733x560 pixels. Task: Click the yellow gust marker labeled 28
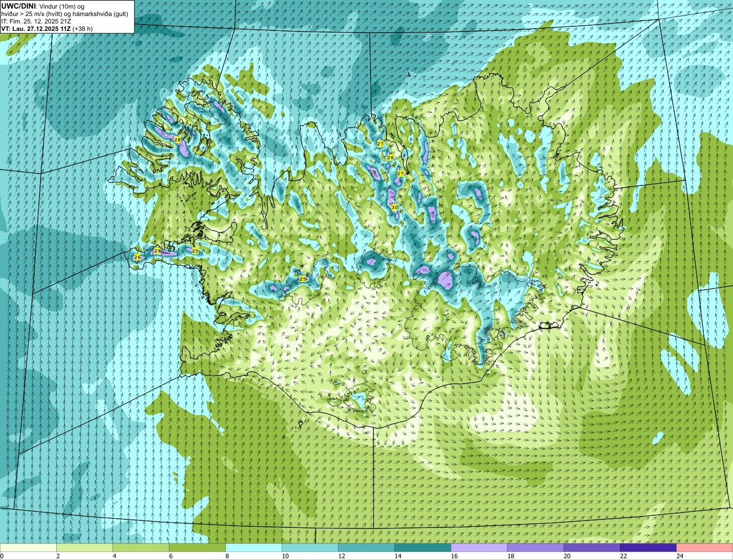(x=178, y=140)
